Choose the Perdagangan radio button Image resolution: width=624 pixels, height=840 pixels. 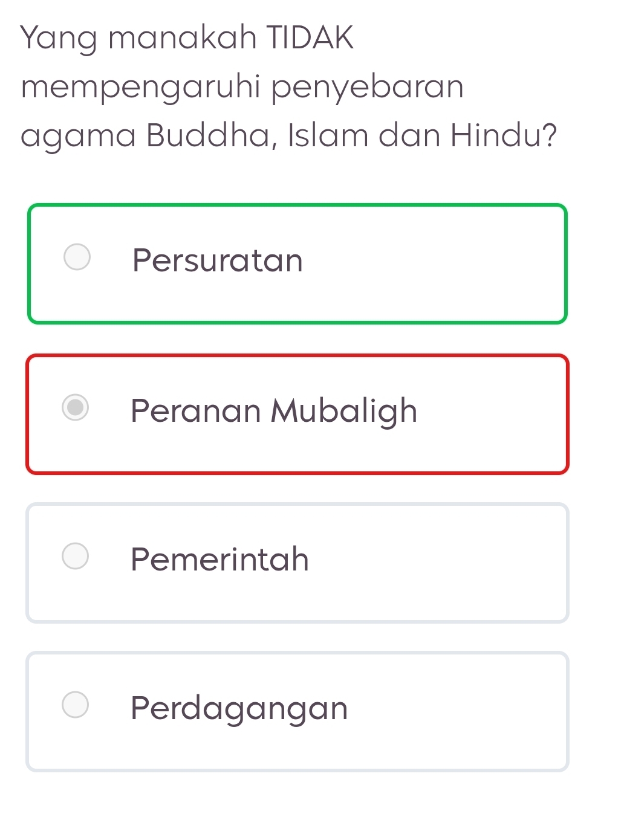[76, 705]
